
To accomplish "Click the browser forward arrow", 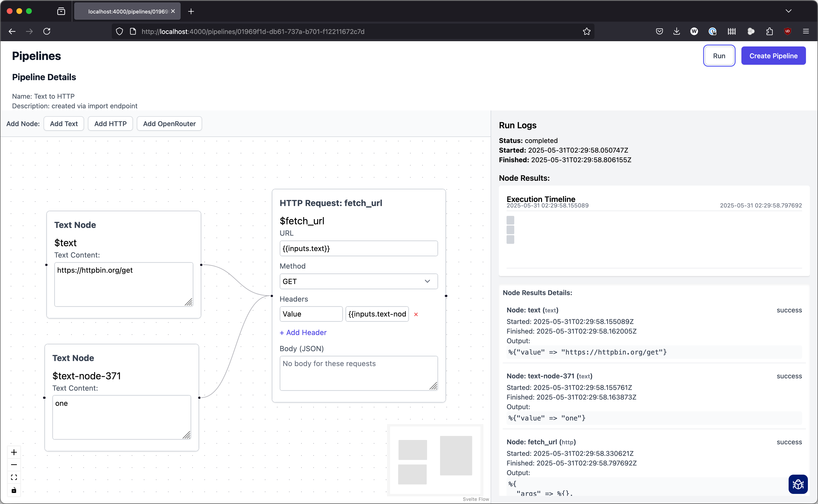I will coord(29,31).
